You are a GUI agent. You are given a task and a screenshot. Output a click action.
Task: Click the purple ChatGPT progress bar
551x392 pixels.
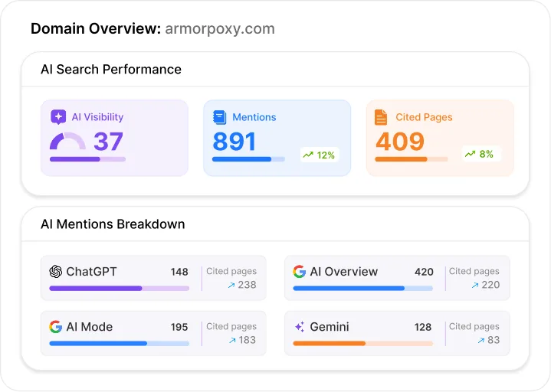pos(119,289)
